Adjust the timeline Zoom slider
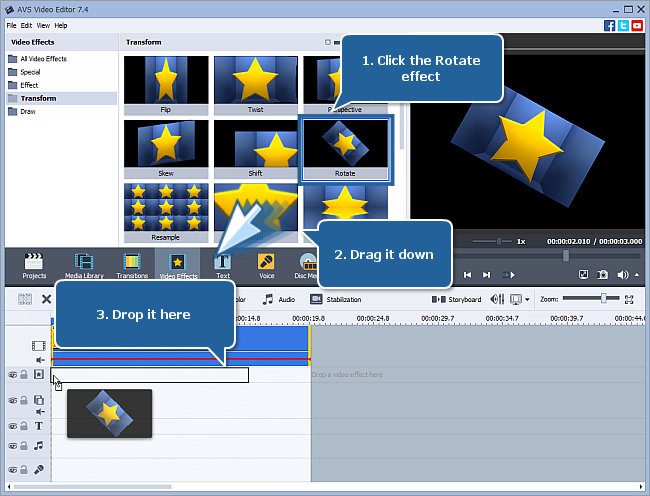This screenshot has width=650, height=496. [x=591, y=298]
